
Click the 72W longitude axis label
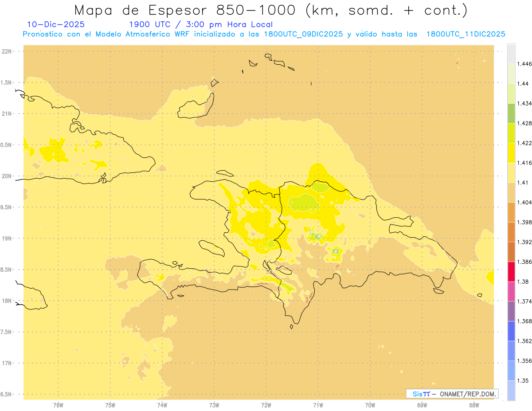266,405
